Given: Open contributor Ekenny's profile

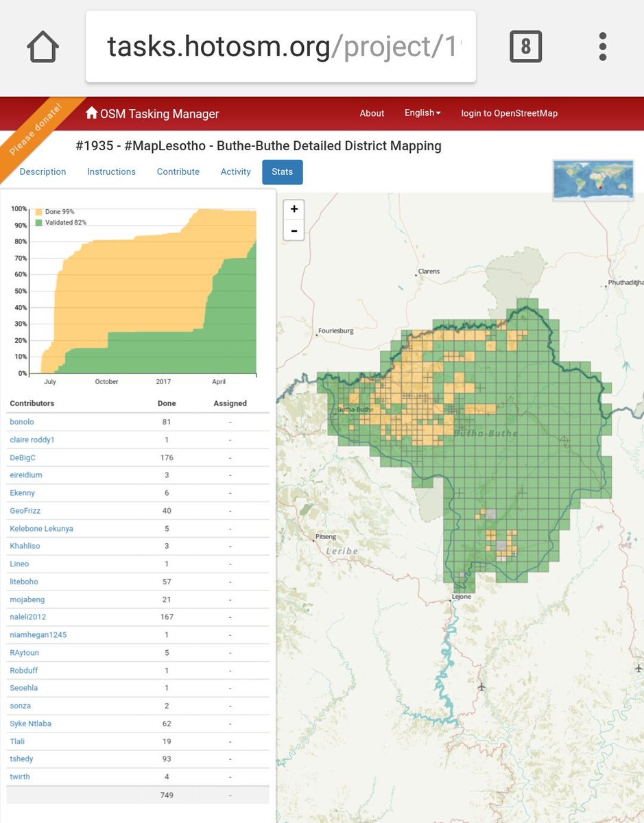Looking at the screenshot, I should [23, 493].
